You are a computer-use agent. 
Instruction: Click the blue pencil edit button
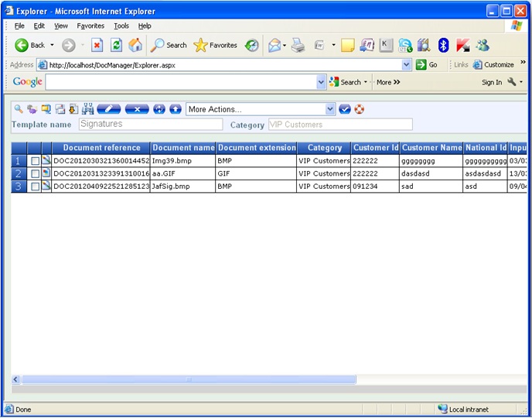(108, 109)
